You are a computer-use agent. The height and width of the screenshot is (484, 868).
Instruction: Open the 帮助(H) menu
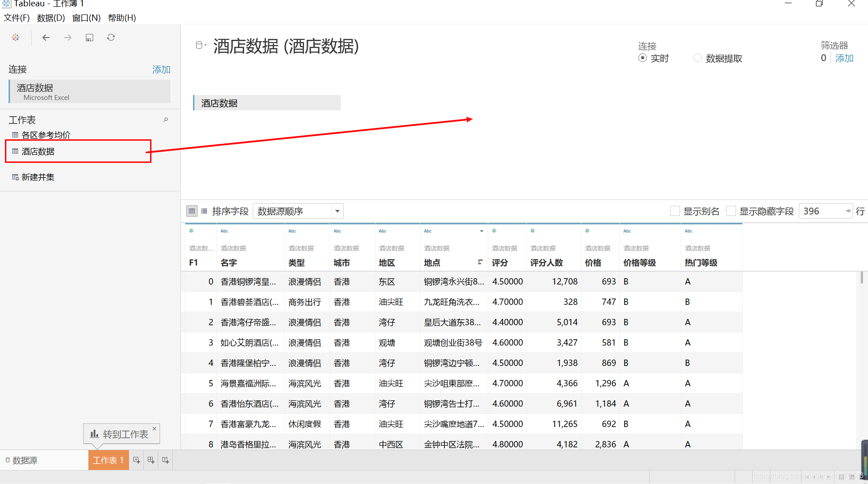click(x=122, y=18)
